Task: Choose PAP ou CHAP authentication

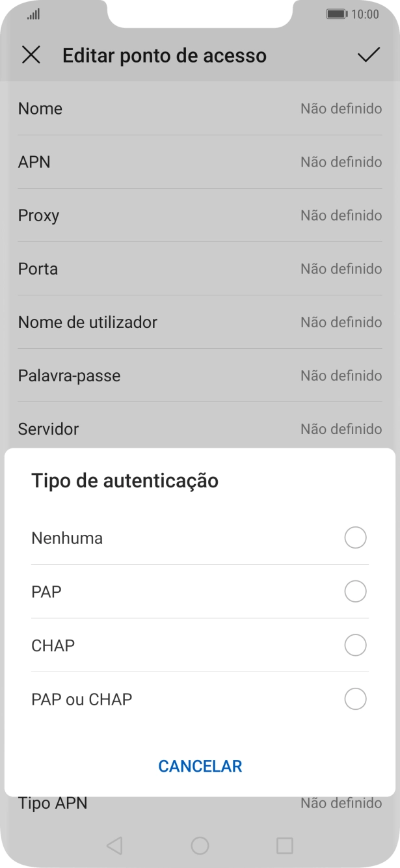Action: [x=200, y=699]
